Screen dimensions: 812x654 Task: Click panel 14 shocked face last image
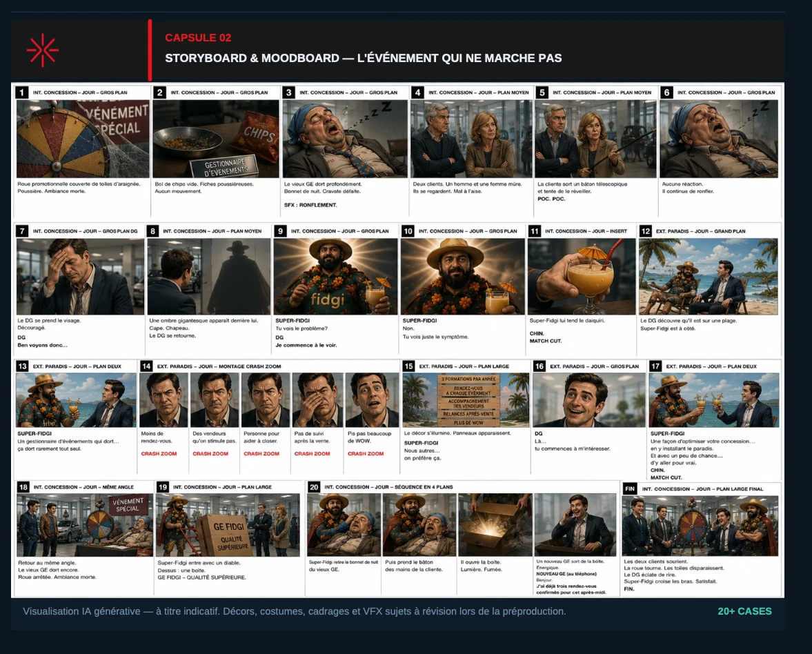(x=372, y=399)
